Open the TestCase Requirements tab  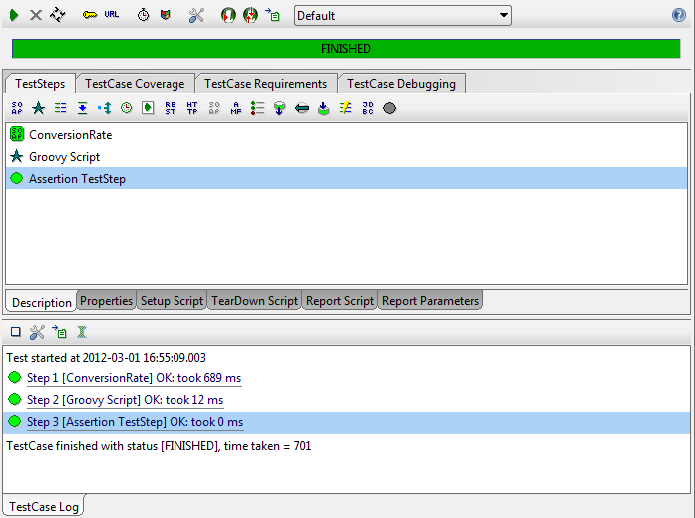pos(266,84)
